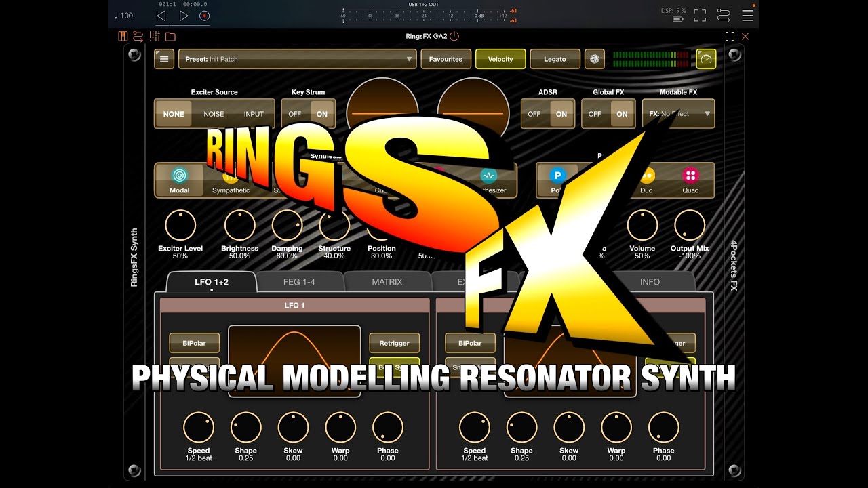This screenshot has height=488, width=868.
Task: Click the Structure knob
Action: click(334, 225)
